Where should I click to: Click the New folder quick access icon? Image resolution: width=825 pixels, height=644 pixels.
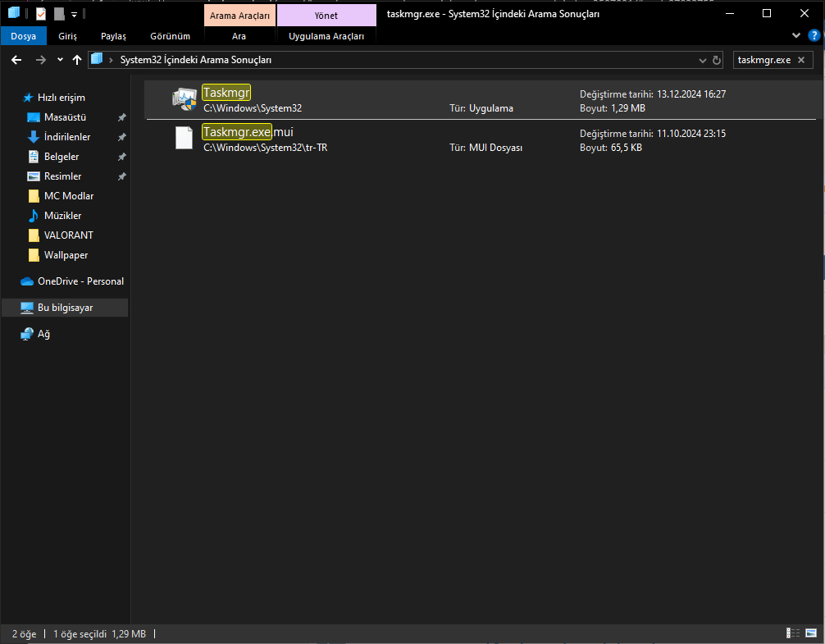click(59, 14)
